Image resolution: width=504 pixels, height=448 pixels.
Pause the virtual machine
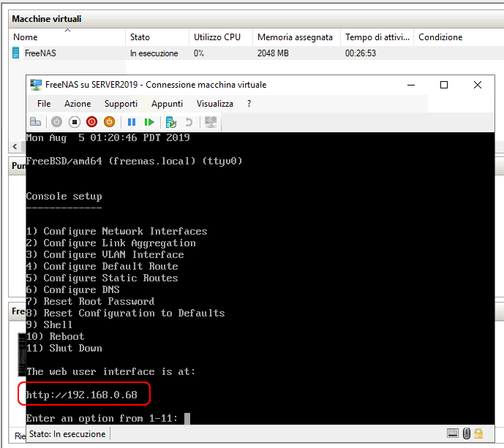coord(132,122)
